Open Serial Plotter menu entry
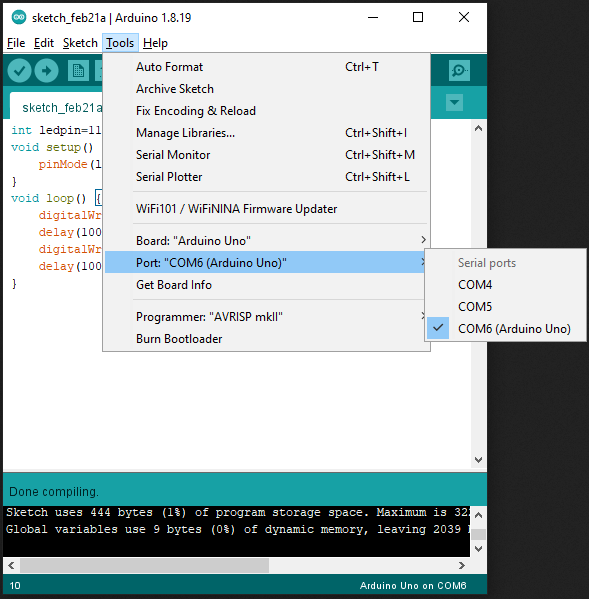 click(x=266, y=176)
